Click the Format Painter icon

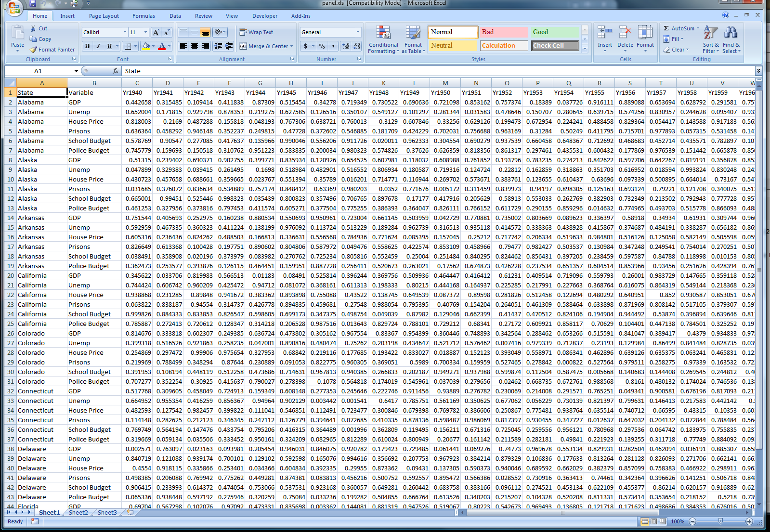[33, 50]
